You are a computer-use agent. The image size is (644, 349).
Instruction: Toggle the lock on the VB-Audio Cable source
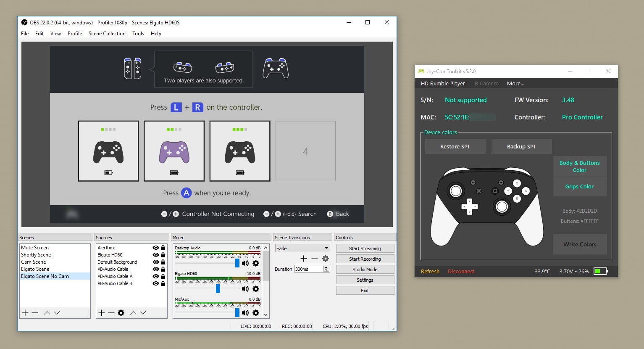coord(163,269)
